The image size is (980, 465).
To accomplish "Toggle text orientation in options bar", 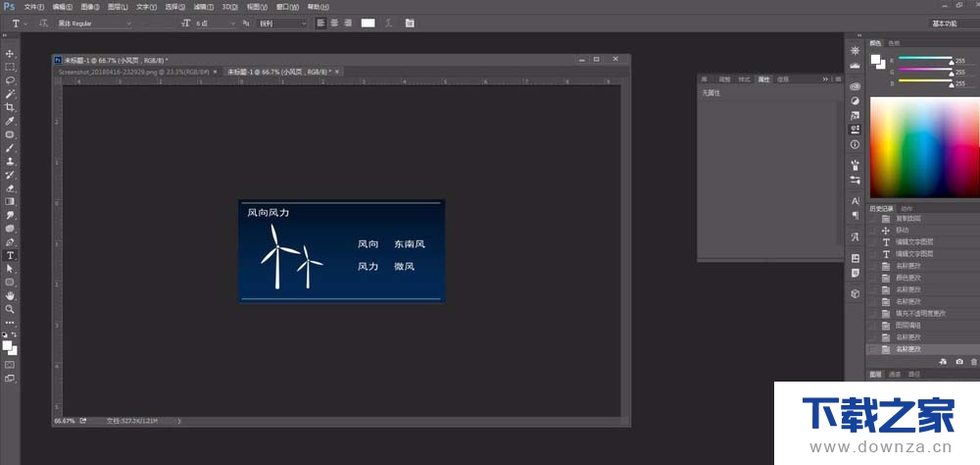I will pos(43,24).
